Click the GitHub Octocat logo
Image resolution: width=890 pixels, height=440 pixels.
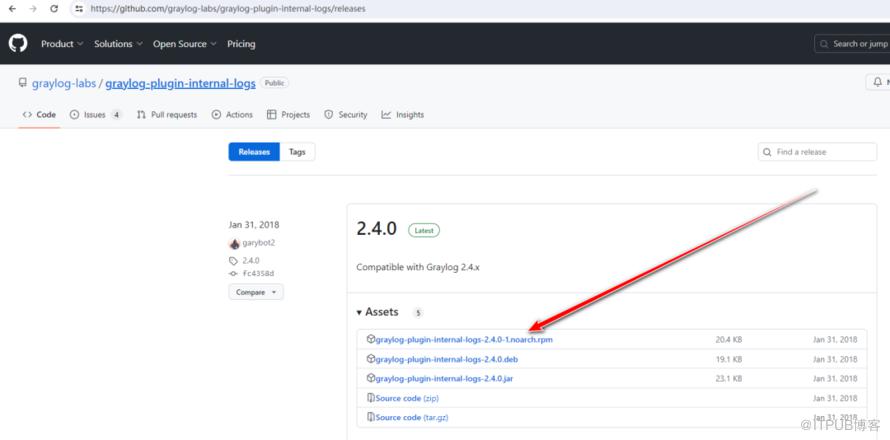18,43
